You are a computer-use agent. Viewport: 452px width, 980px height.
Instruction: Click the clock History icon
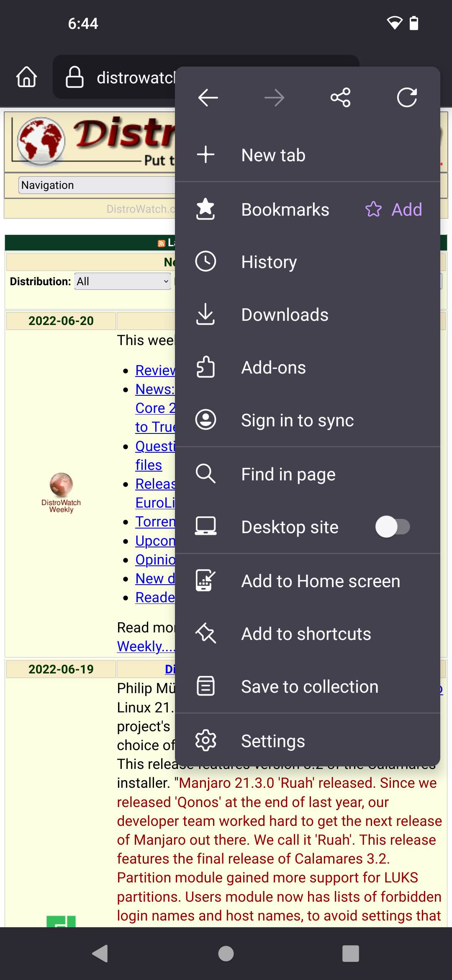205,261
